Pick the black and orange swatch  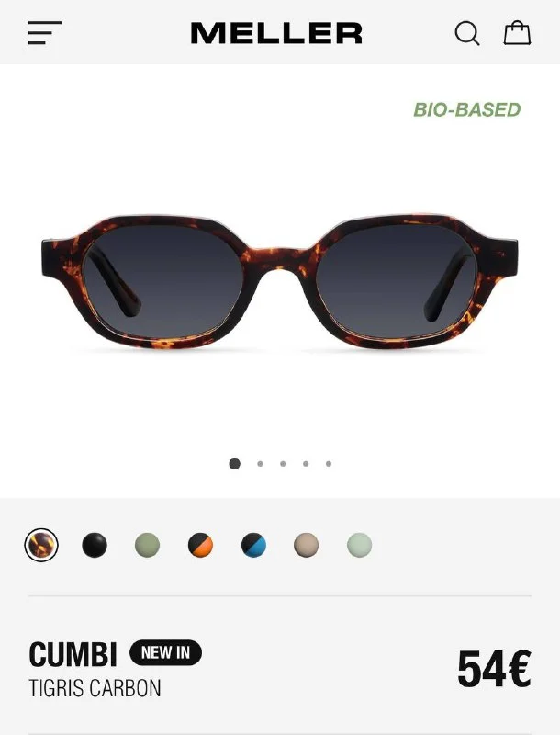pyautogui.click(x=200, y=545)
